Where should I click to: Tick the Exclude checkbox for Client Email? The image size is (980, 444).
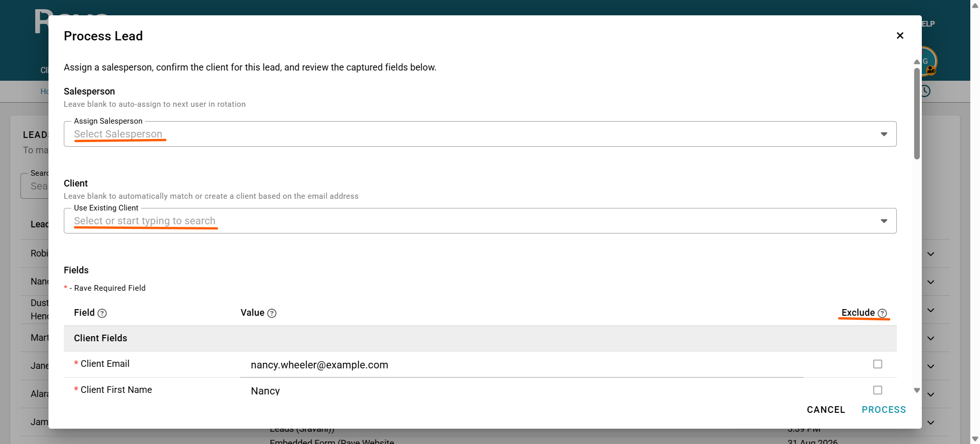877,364
